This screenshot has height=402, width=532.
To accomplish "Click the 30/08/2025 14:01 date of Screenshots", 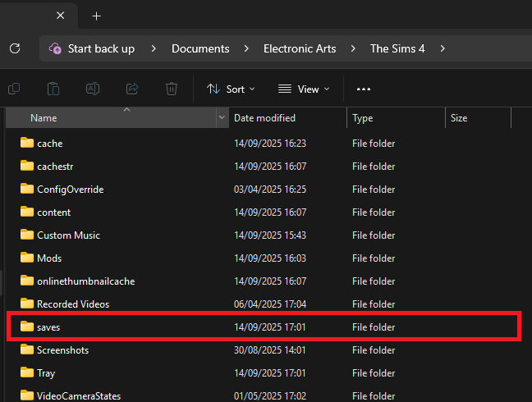I will pyautogui.click(x=270, y=350).
